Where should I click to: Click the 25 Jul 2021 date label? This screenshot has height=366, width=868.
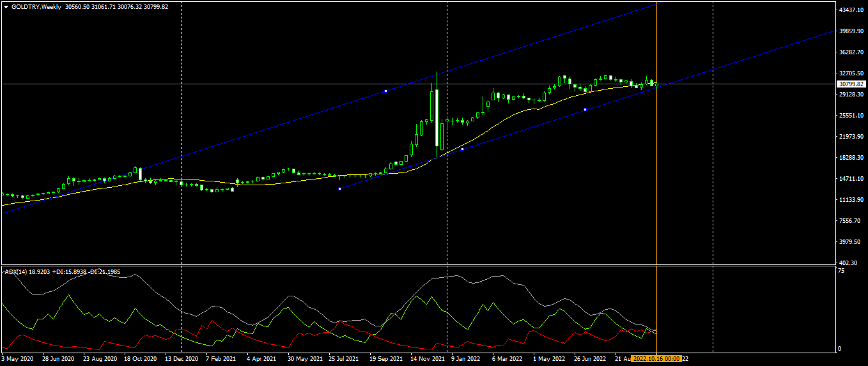pos(345,359)
